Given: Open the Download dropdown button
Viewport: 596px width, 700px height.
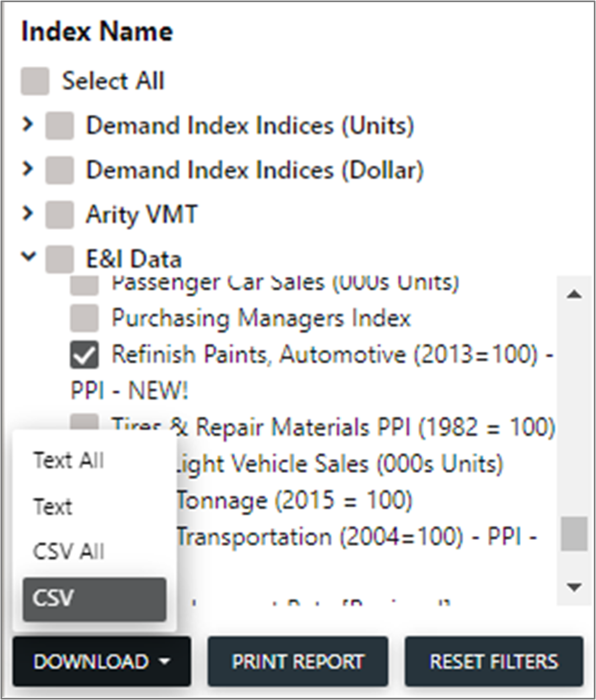Looking at the screenshot, I should coord(102,661).
